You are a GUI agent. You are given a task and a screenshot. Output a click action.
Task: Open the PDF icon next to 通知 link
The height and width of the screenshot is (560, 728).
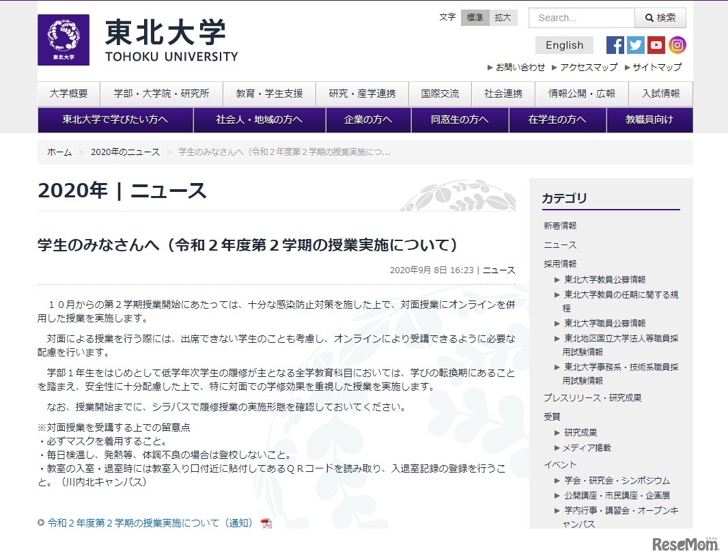(266, 522)
